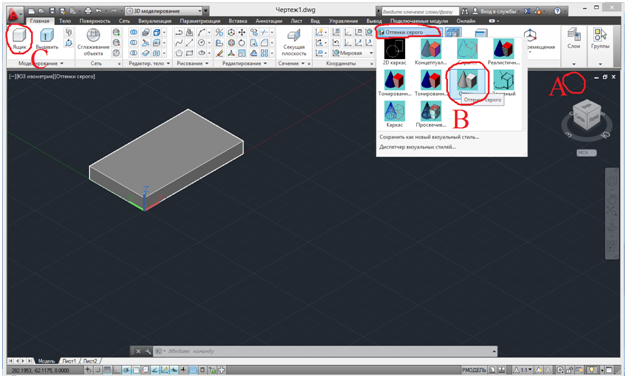Select the Каркас visual style thumbnail
Viewport: 628px width, 376px height.
coord(394,114)
